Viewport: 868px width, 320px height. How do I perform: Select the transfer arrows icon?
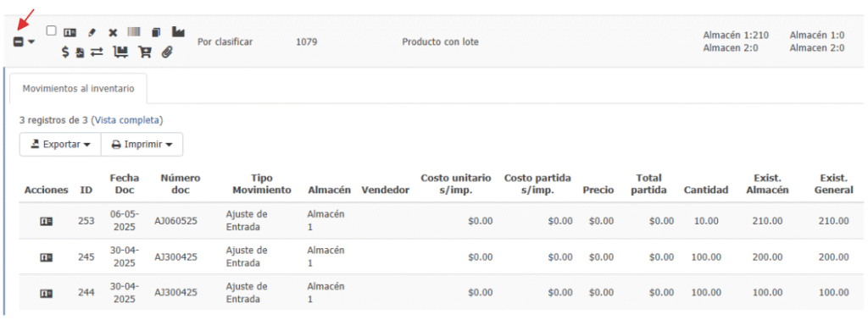pyautogui.click(x=97, y=52)
